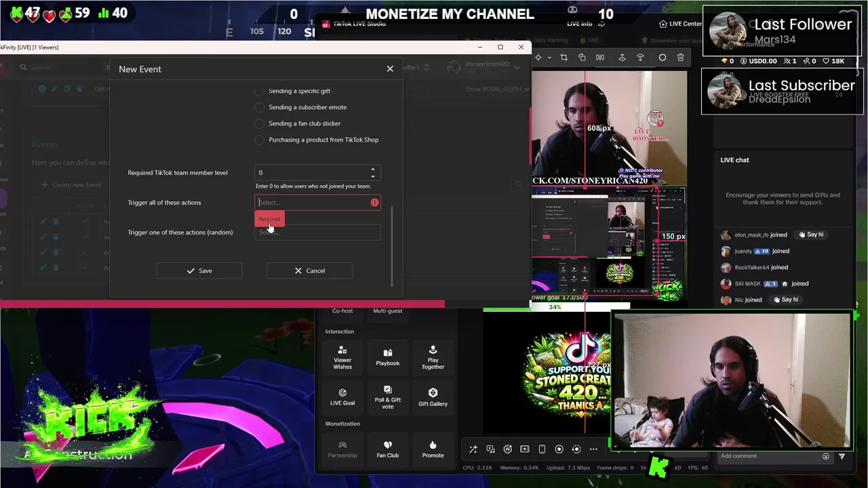Open the LIVE Goal tool
The image size is (868, 488).
[x=342, y=397]
